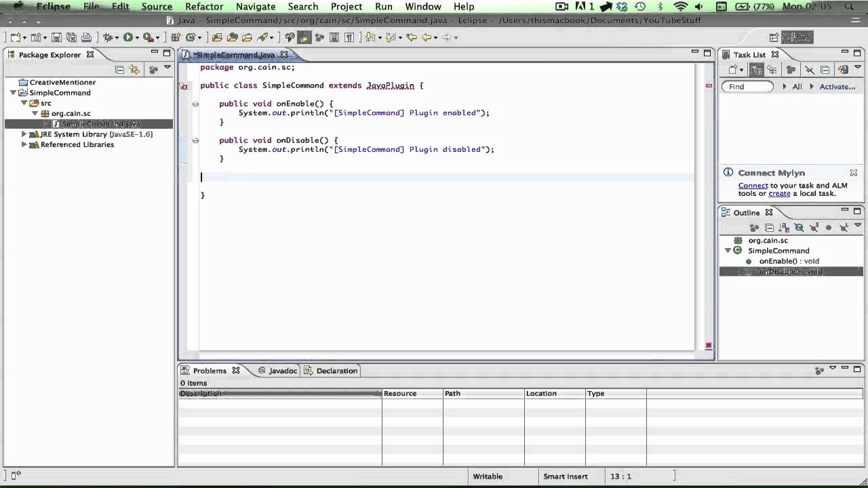This screenshot has height=488, width=868.
Task: Toggle Hide Fields in Outline toolbar
Action: 800,228
